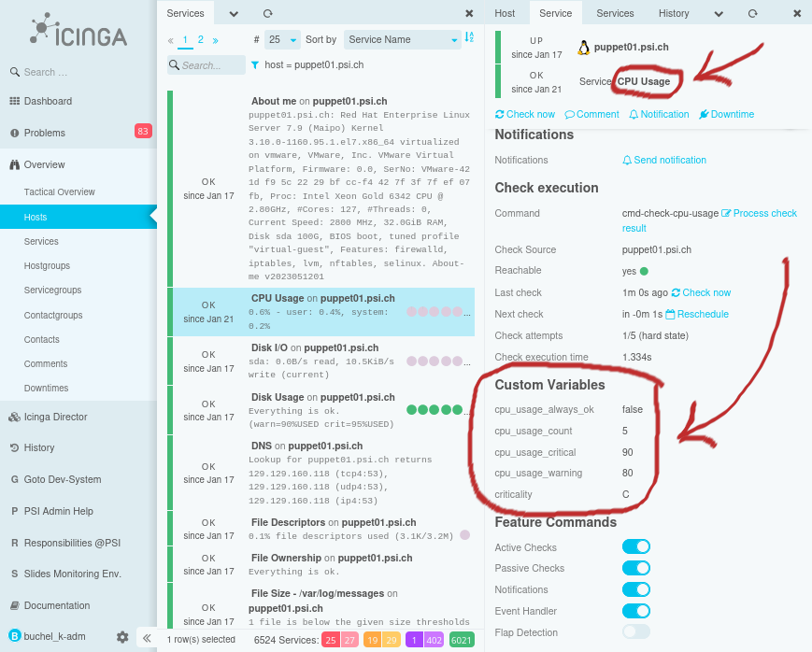812x652 pixels.
Task: Click the Notification bell icon in header
Action: 634,115
